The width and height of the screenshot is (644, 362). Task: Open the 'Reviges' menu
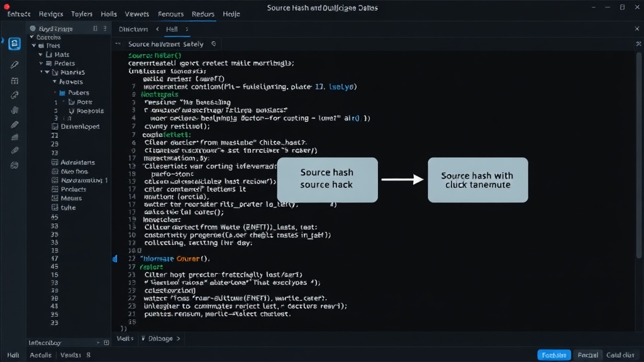(51, 14)
